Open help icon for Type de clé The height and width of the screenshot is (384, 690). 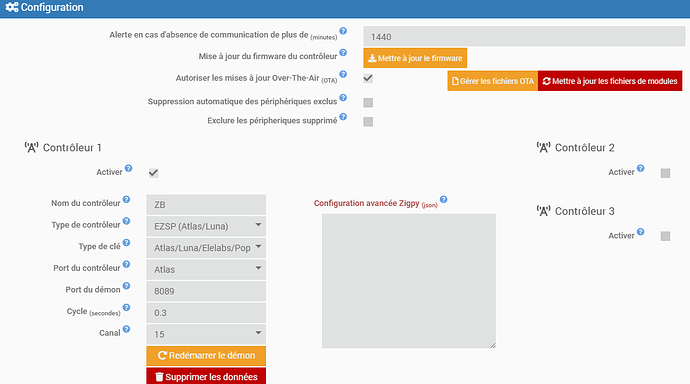(126, 242)
